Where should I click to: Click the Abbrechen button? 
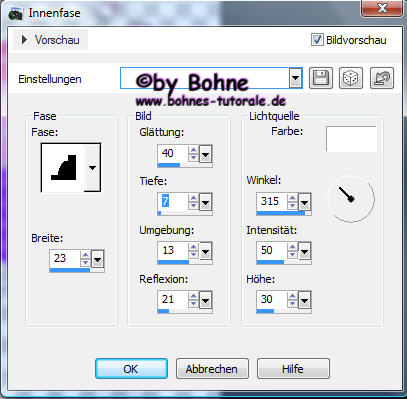(x=212, y=369)
